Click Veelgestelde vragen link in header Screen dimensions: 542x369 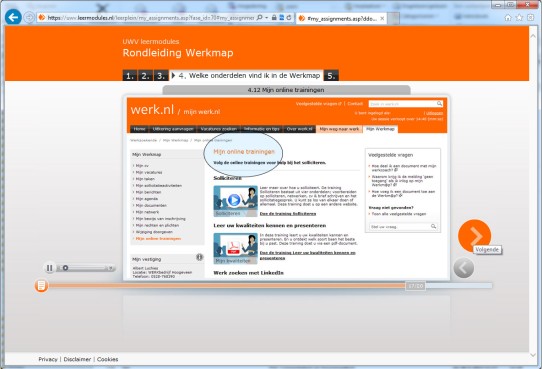pyautogui.click(x=319, y=104)
